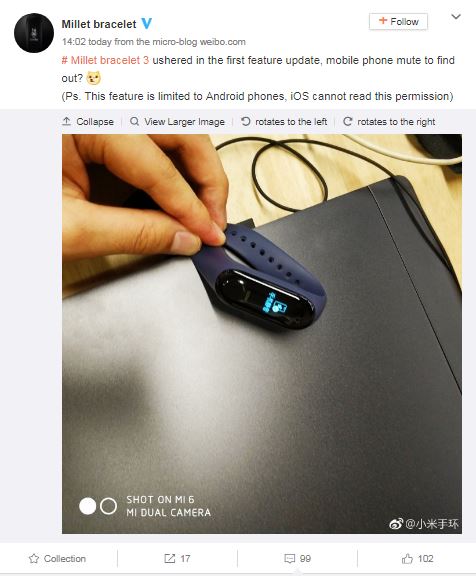Click the doge emoji in post
Image resolution: width=476 pixels, height=576 pixels.
(93, 78)
